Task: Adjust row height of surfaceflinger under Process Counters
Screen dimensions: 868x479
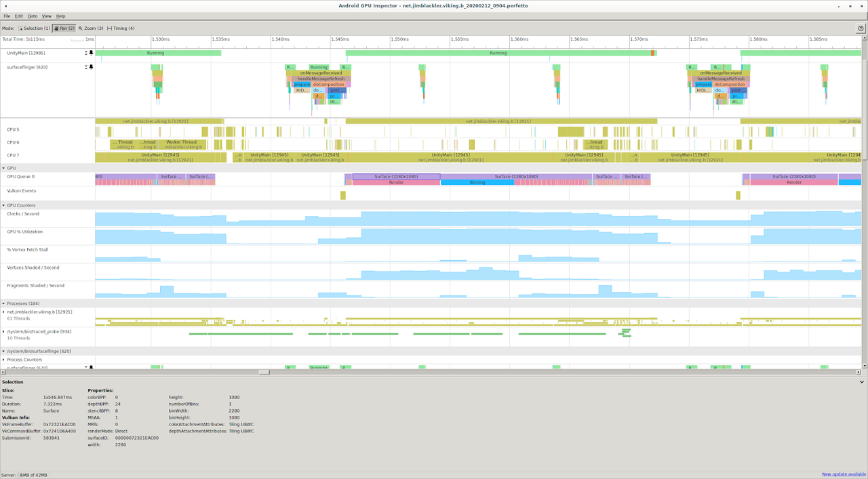Action: [86, 367]
